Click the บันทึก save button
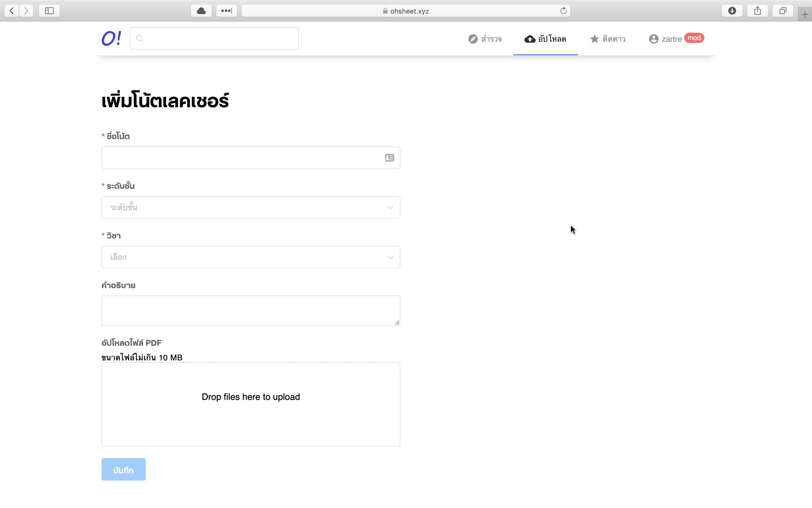Image resolution: width=812 pixels, height=508 pixels. tap(123, 469)
